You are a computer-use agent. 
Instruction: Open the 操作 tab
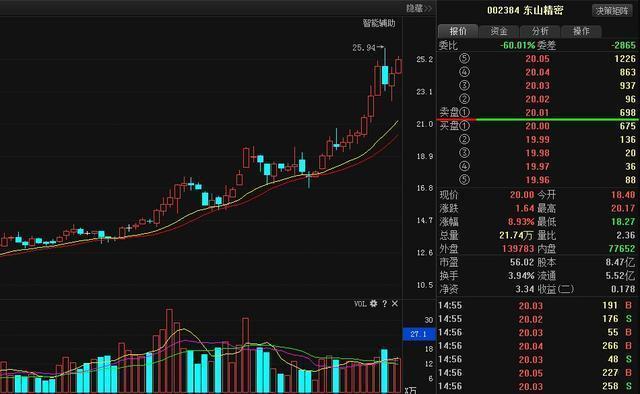click(x=581, y=31)
